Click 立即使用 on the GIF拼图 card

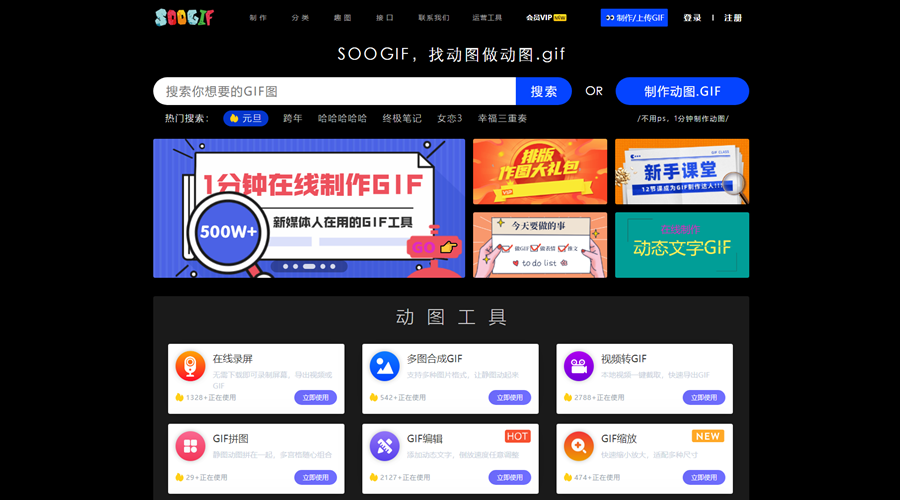316,477
